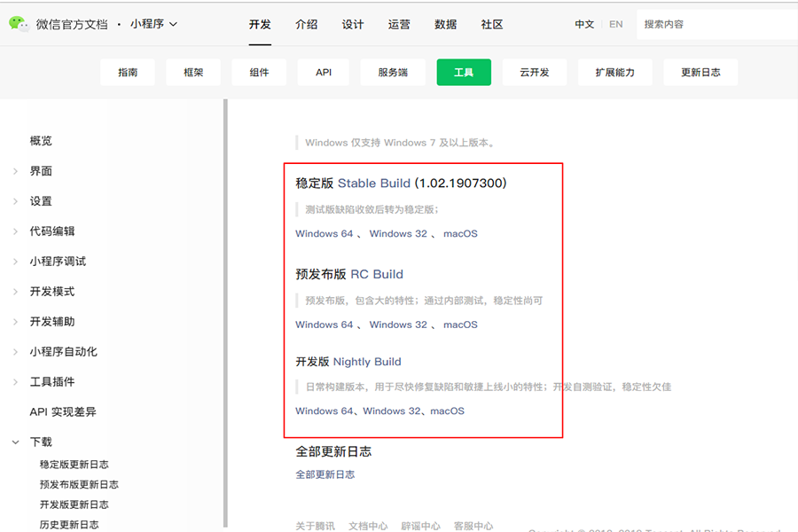The image size is (798, 532).
Task: Open API 实现差异 sidebar item
Action: 63,411
